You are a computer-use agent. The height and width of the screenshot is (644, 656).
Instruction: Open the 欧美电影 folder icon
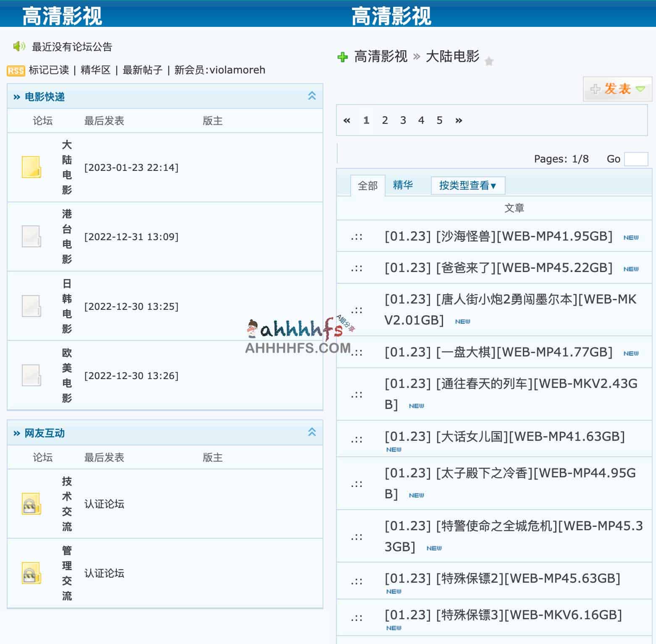click(31, 376)
